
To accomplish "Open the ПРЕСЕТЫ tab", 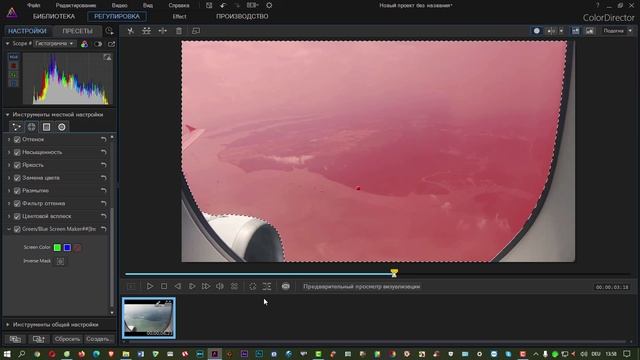I will [78, 31].
